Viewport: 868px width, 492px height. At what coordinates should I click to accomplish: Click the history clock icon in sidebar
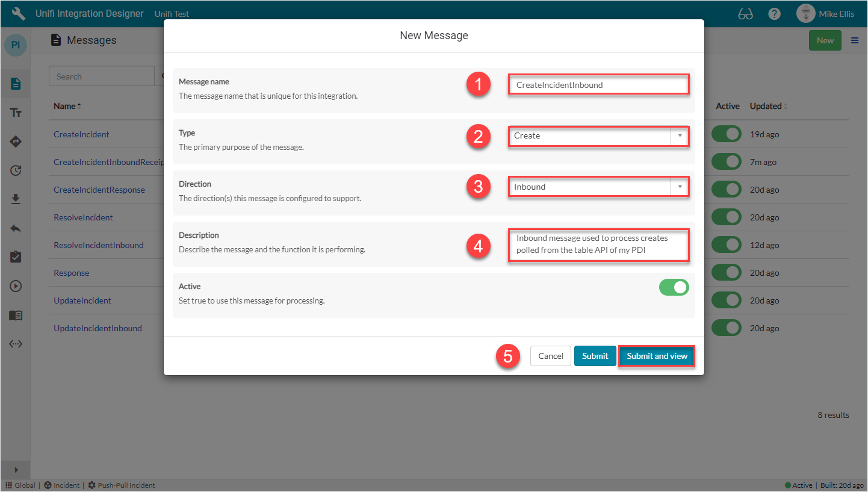(x=16, y=170)
